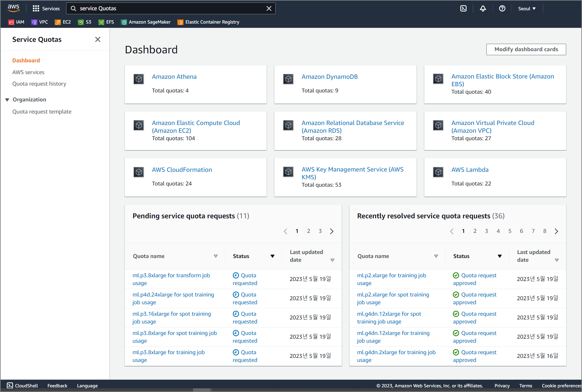This screenshot has width=582, height=392.
Task: Open the VPC favorite shortcut
Action: [x=40, y=22]
